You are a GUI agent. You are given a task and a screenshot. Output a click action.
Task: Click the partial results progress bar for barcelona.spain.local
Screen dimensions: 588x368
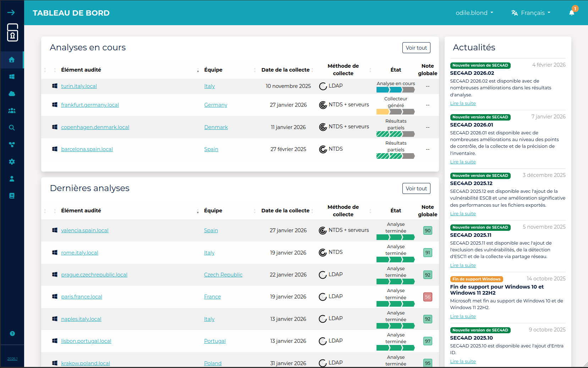(x=395, y=156)
